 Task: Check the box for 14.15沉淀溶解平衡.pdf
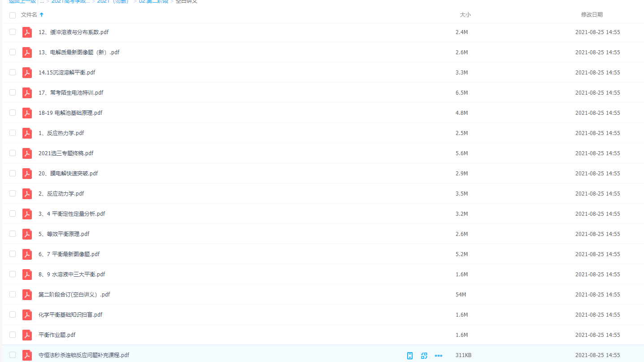point(13,72)
